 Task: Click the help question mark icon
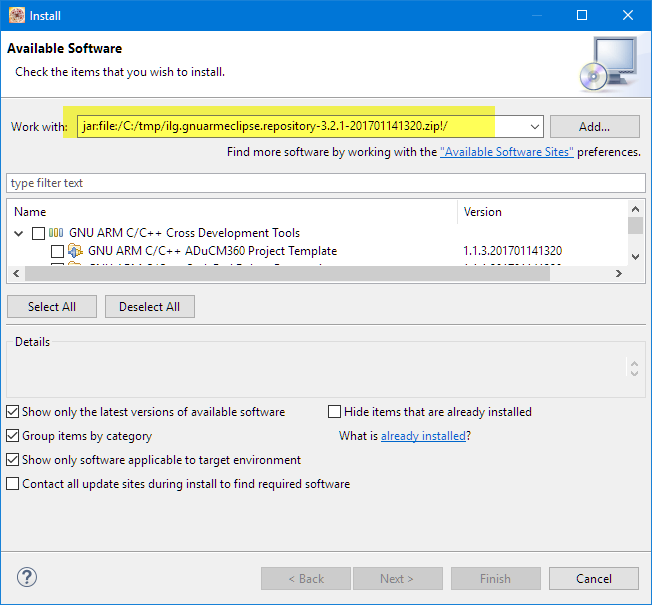click(x=27, y=577)
